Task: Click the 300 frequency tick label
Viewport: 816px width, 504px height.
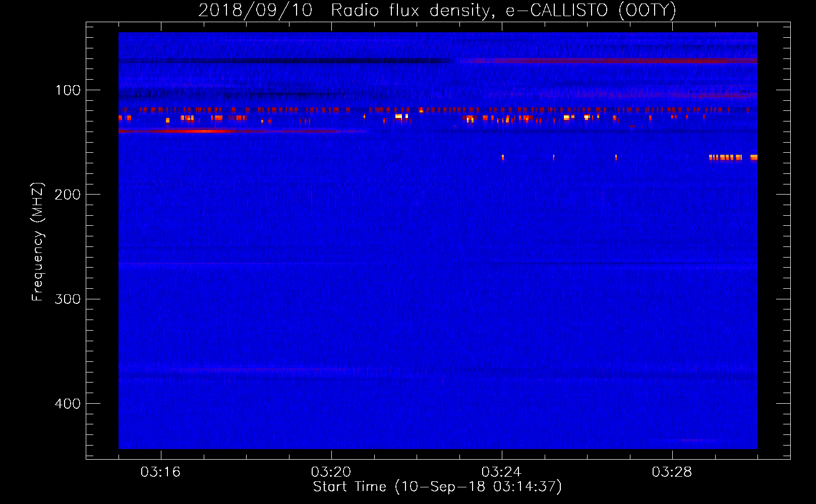Action: coord(68,299)
